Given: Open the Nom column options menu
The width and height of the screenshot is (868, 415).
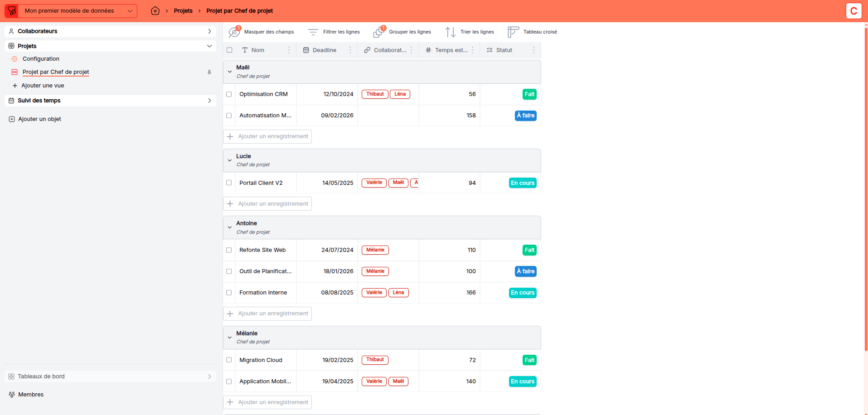Looking at the screenshot, I should pyautogui.click(x=289, y=50).
